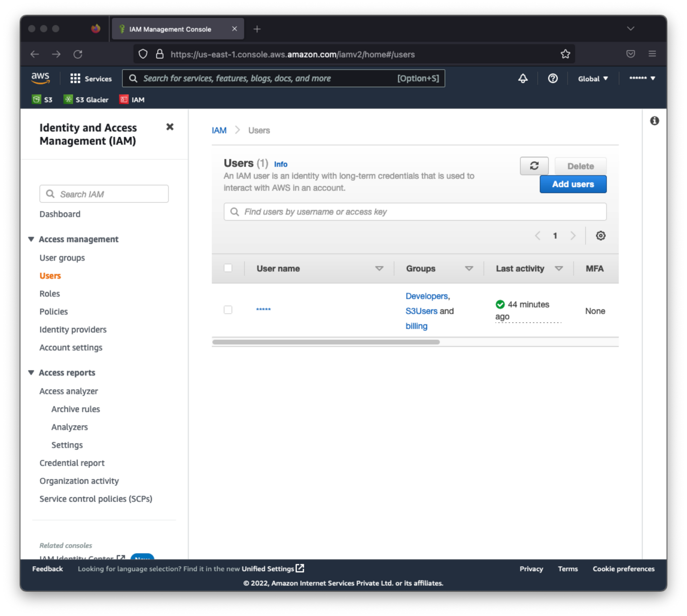The image size is (687, 616).
Task: Open the Pocket save icon
Action: pos(630,54)
